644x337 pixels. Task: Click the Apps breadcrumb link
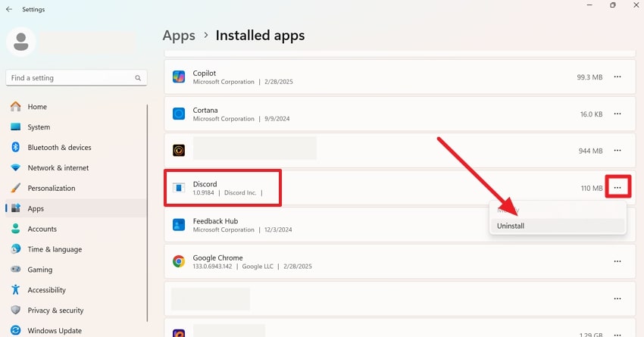pos(179,36)
